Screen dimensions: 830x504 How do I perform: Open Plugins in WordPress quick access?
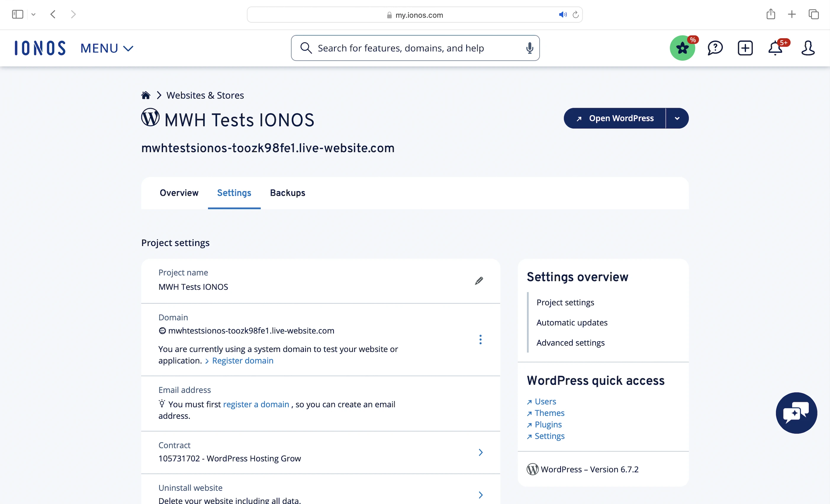(548, 424)
